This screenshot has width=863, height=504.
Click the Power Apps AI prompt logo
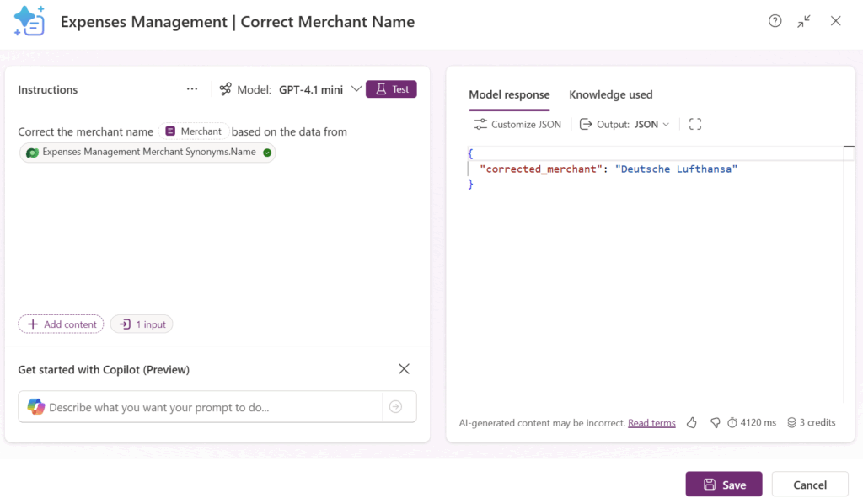click(x=29, y=21)
